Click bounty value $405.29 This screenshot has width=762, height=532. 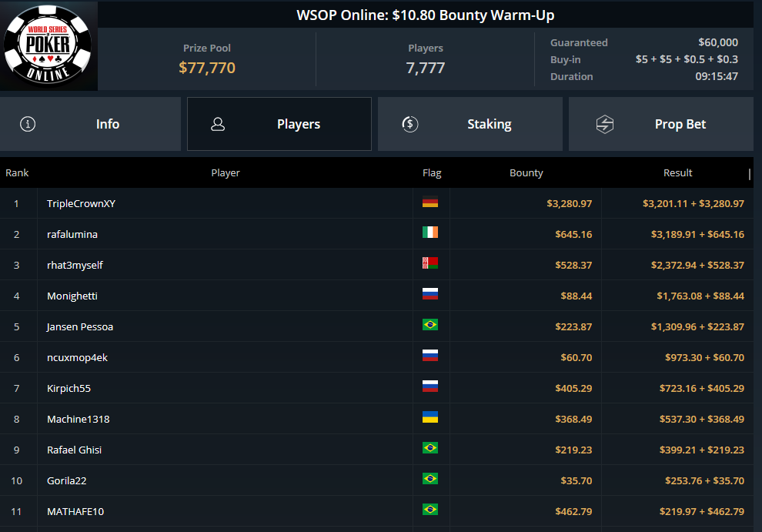pyautogui.click(x=574, y=388)
